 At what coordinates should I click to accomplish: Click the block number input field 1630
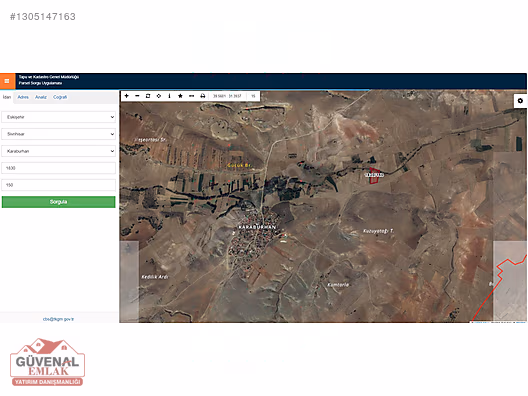pyautogui.click(x=59, y=168)
